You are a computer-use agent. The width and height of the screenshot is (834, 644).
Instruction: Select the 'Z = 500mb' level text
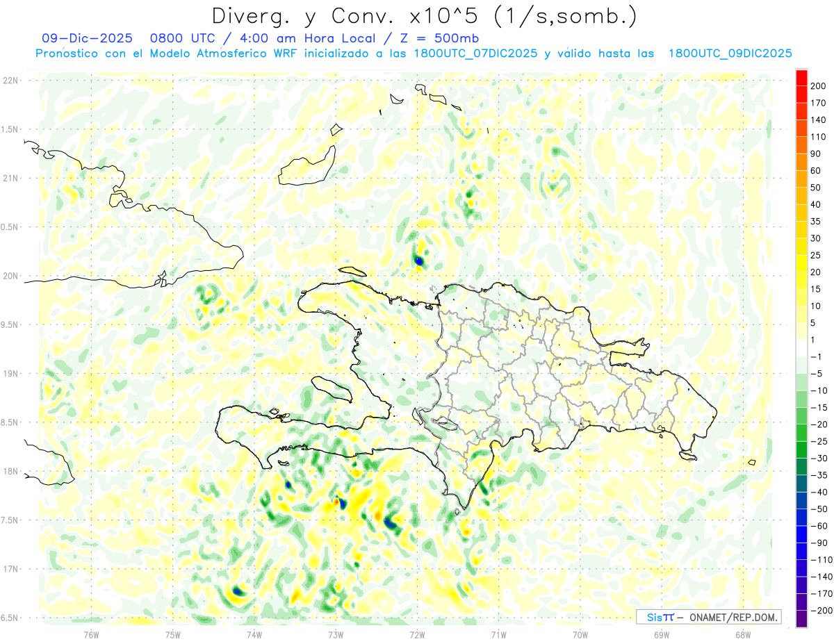pos(439,38)
